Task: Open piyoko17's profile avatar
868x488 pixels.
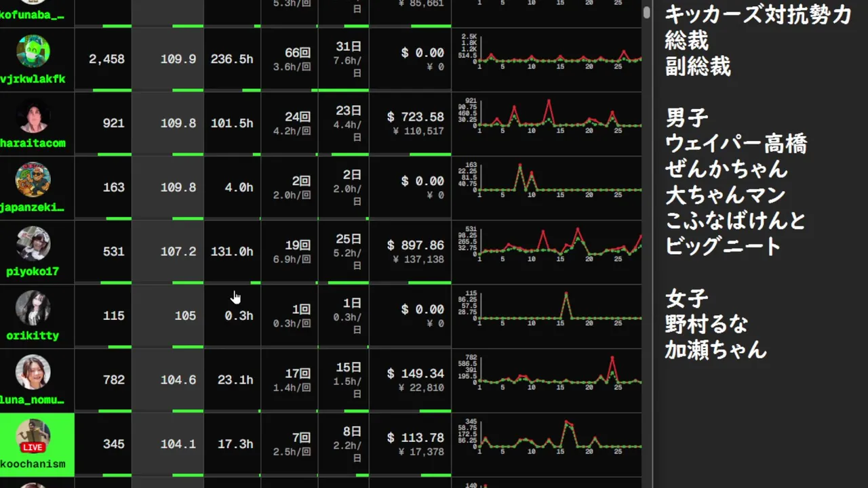Action: 33,243
